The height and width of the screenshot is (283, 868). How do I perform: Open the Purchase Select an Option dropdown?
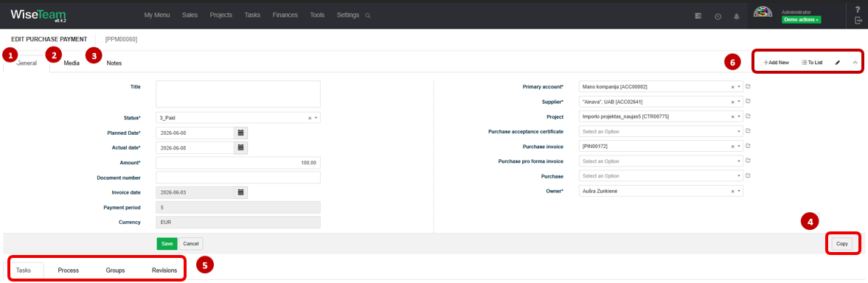coord(661,176)
